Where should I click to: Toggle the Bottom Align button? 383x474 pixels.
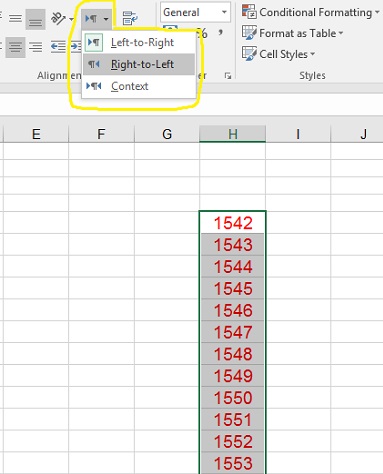35,19
